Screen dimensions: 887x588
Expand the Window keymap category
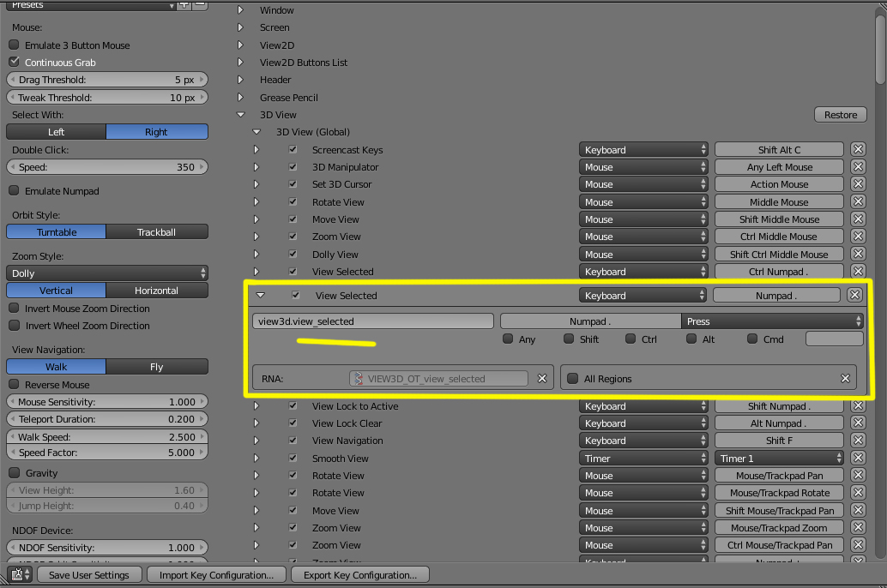pyautogui.click(x=240, y=9)
